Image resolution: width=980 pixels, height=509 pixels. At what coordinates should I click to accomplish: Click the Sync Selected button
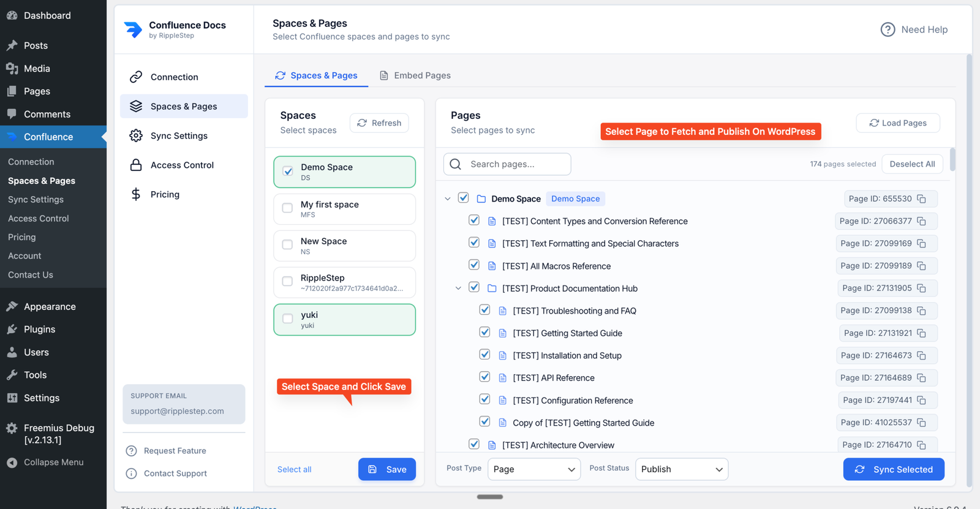894,469
